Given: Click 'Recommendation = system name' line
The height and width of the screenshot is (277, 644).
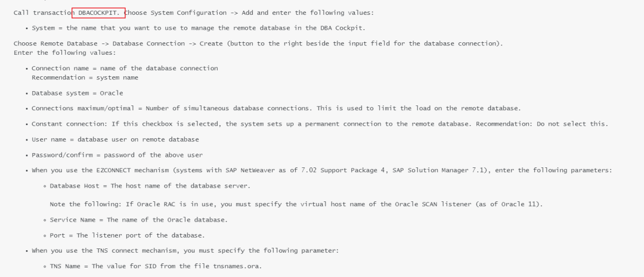Looking at the screenshot, I should pyautogui.click(x=85, y=77).
